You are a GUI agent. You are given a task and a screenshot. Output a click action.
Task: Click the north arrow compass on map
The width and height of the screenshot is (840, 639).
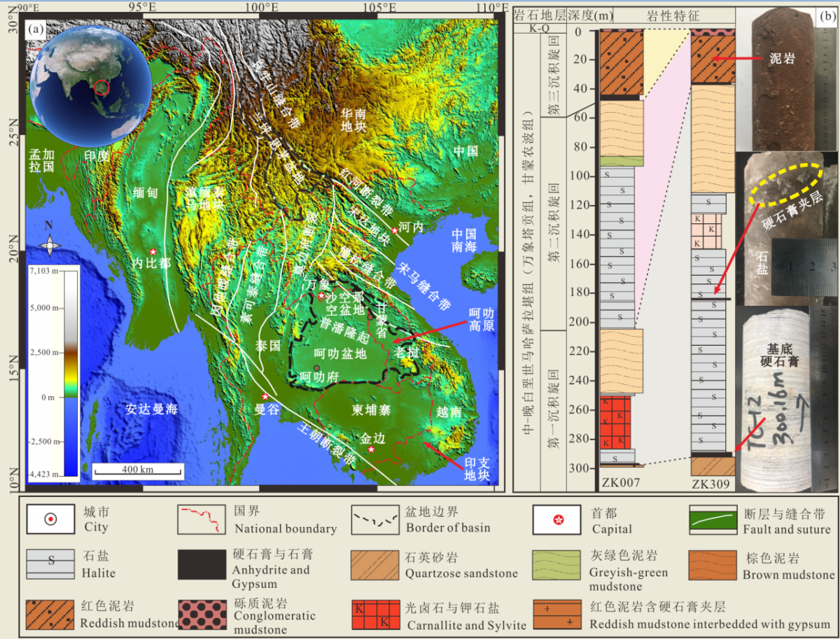pos(49,245)
